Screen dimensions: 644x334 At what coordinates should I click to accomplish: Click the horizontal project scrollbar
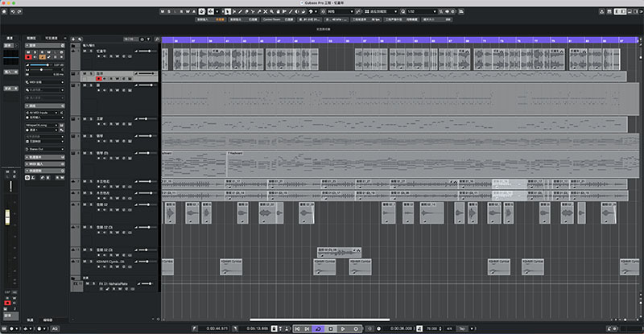click(320, 320)
